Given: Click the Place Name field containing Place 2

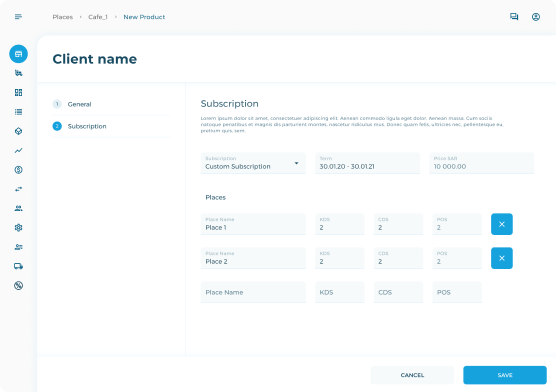Looking at the screenshot, I should [253, 258].
